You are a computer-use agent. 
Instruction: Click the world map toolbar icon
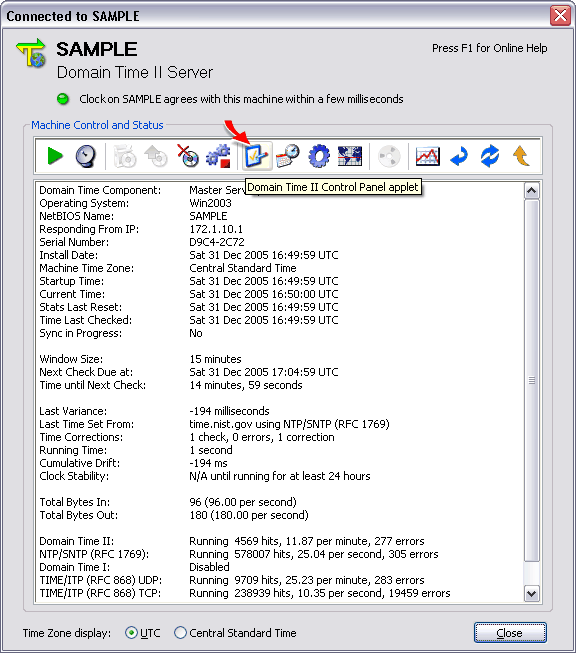coord(350,156)
